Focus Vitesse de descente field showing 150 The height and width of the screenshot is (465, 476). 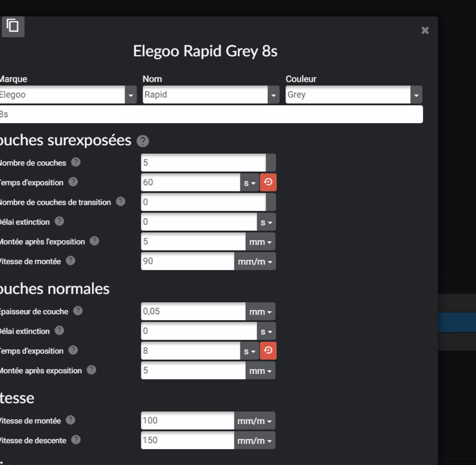(188, 440)
